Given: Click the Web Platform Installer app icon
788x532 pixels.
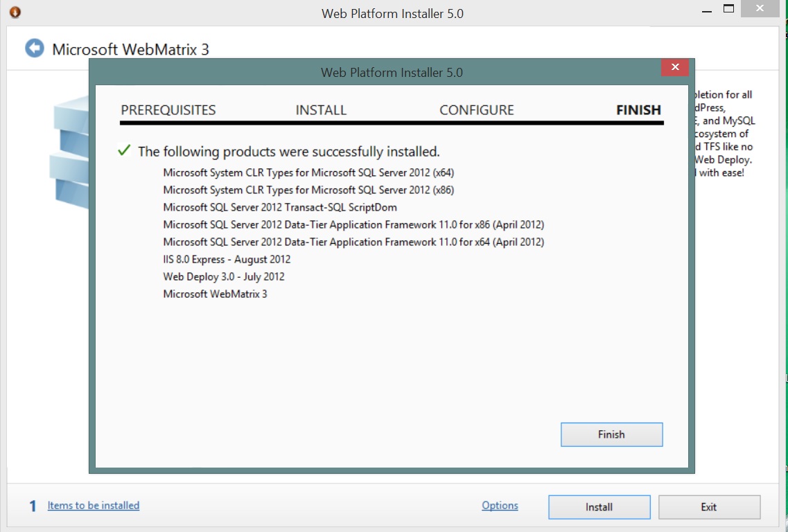Looking at the screenshot, I should point(15,12).
